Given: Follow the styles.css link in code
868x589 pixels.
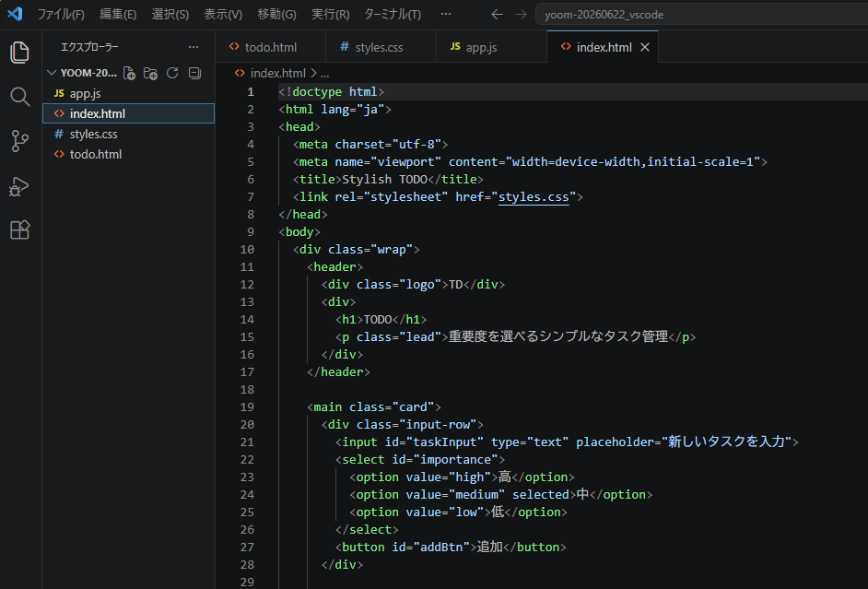Looking at the screenshot, I should 534,197.
